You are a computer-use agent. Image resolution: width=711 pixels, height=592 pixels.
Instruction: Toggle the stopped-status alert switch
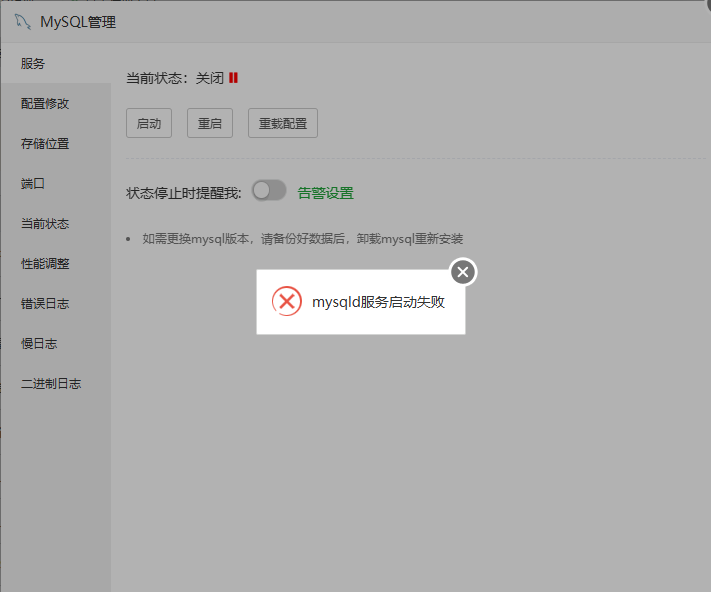[x=269, y=190]
